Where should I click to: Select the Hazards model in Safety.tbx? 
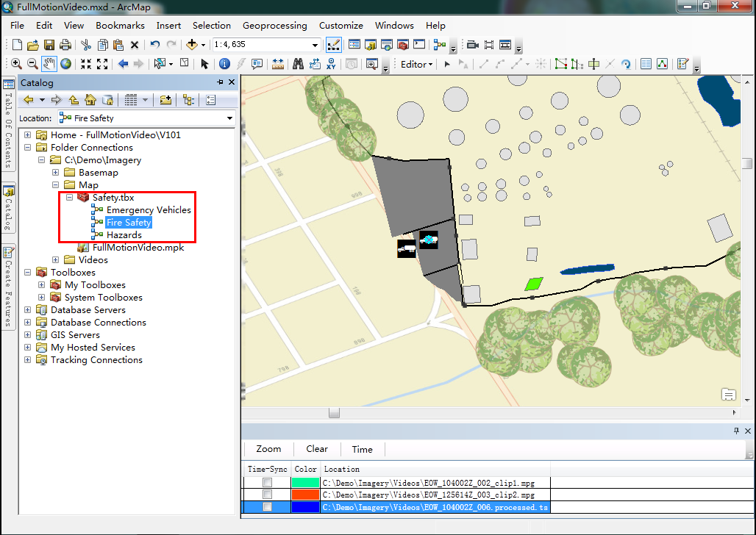pyautogui.click(x=124, y=235)
